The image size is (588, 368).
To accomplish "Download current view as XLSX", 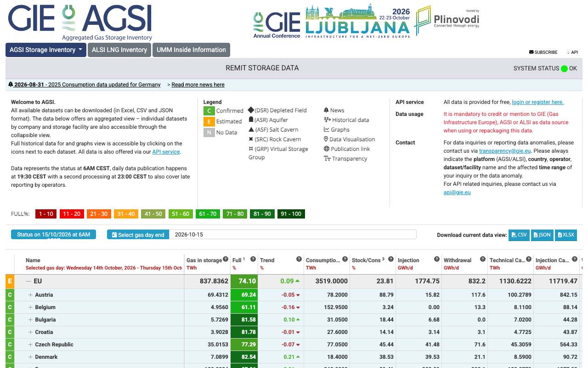I will click(x=566, y=235).
